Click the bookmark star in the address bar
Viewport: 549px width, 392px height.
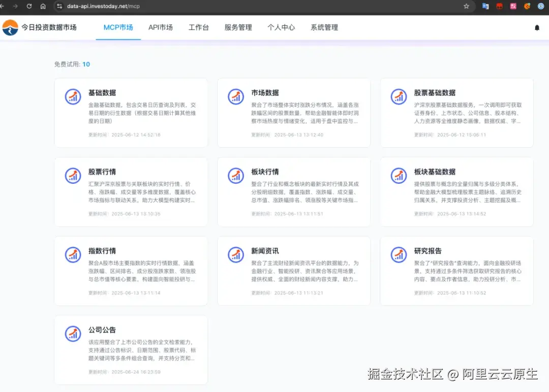click(466, 7)
